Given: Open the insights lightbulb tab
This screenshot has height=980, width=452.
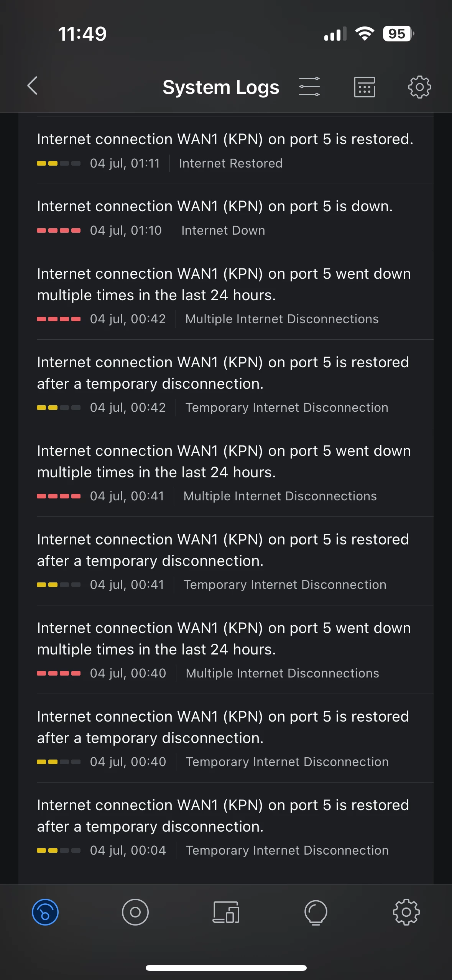Looking at the screenshot, I should pos(316,912).
